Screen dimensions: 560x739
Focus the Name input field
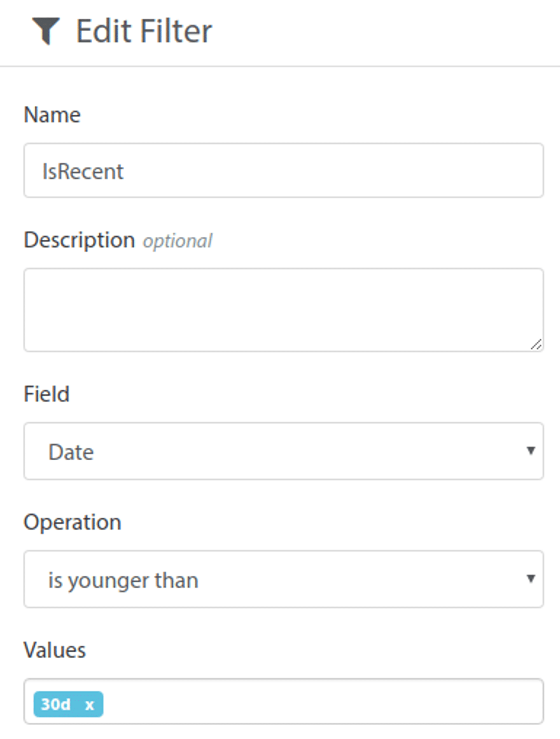[x=283, y=170]
